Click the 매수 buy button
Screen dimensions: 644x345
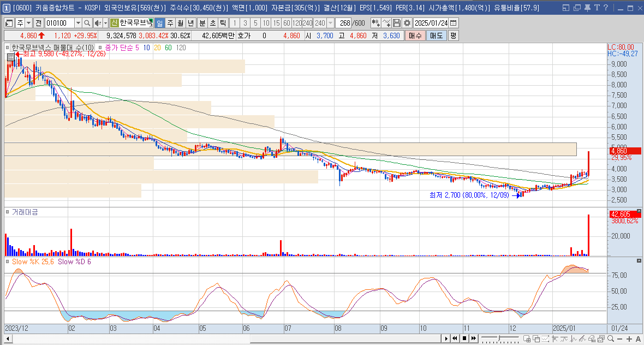point(414,35)
